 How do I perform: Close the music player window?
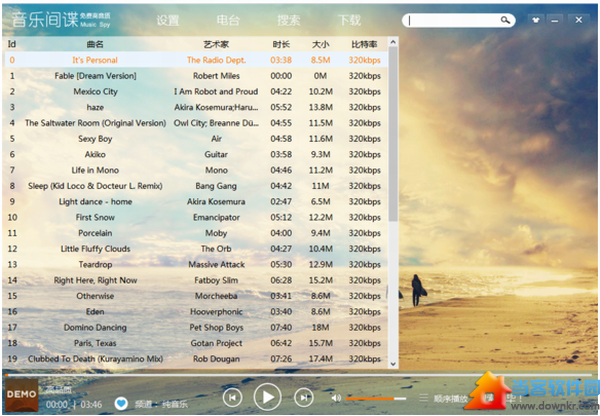coord(579,20)
